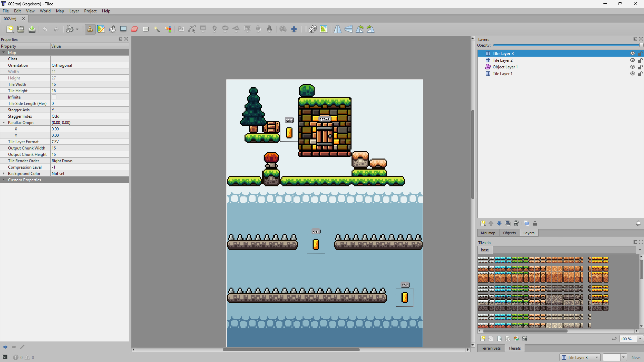Collapse the Parallax Origin property
The width and height of the screenshot is (644, 362).
point(4,123)
